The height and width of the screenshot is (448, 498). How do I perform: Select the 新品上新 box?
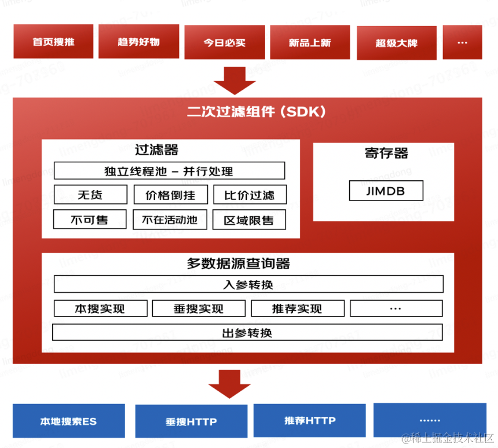click(310, 42)
